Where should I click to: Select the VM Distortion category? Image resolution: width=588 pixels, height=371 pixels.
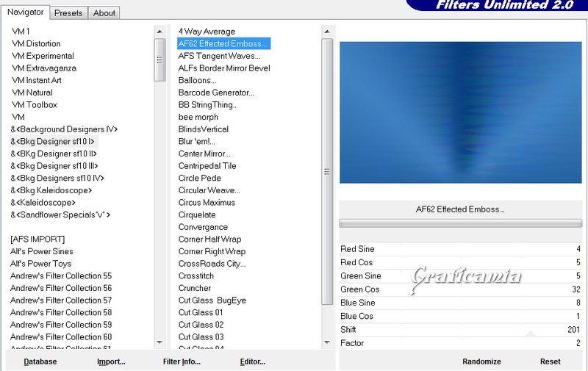(36, 44)
